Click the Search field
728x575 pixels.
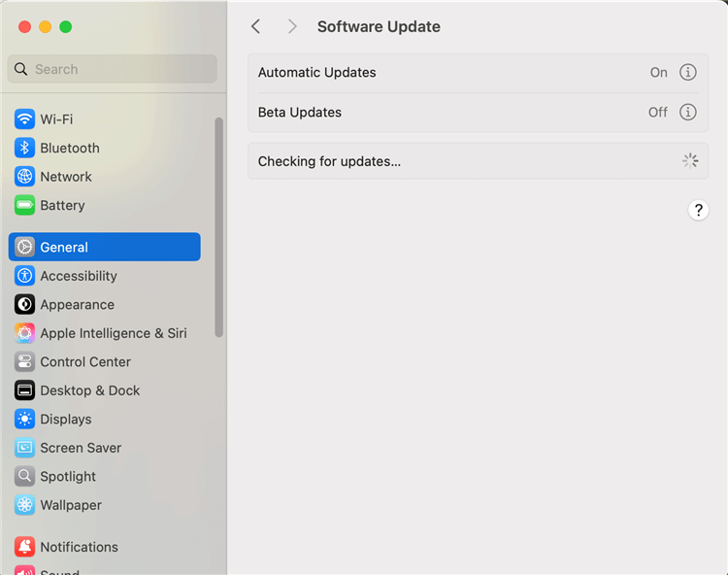coord(113,69)
